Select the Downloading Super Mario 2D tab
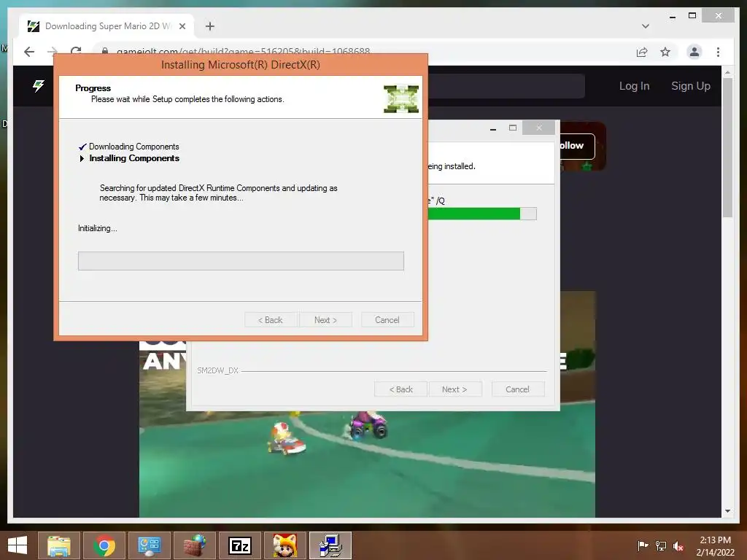The width and height of the screenshot is (747, 560). [x=107, y=26]
